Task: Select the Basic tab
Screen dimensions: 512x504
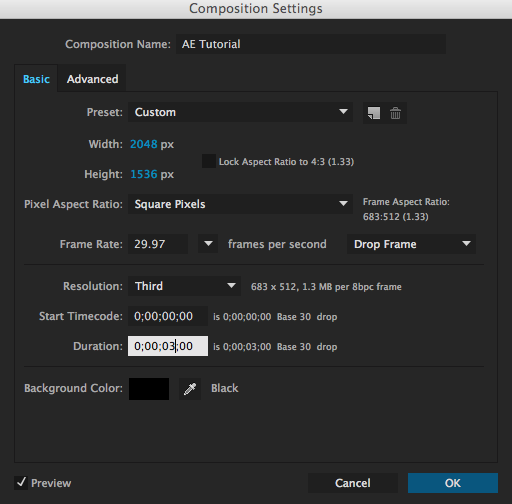Action: click(36, 79)
